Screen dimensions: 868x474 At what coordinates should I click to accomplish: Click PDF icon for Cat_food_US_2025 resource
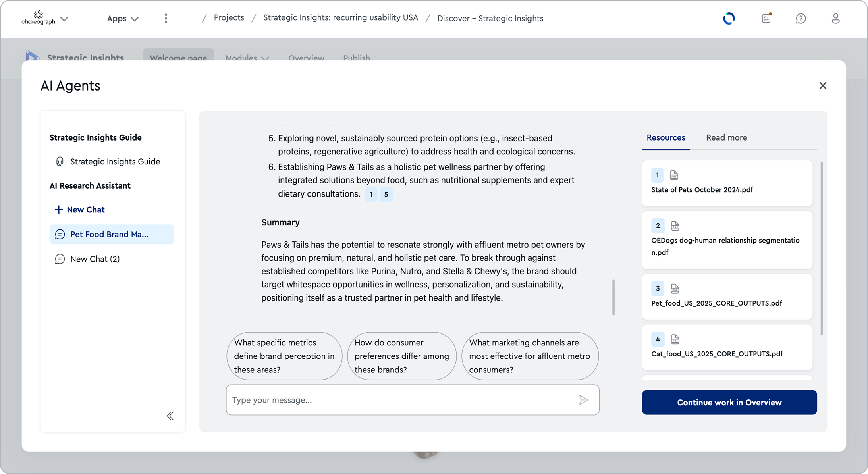pyautogui.click(x=675, y=339)
